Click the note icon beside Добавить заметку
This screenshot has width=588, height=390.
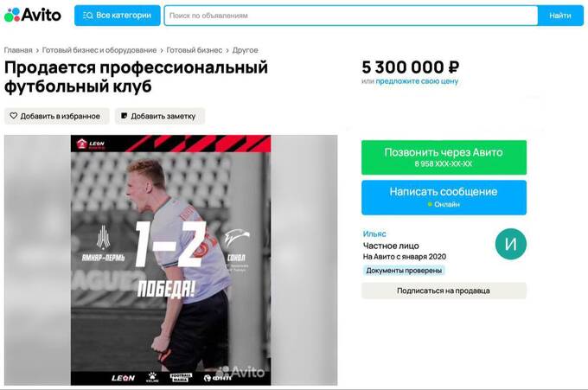(x=125, y=116)
